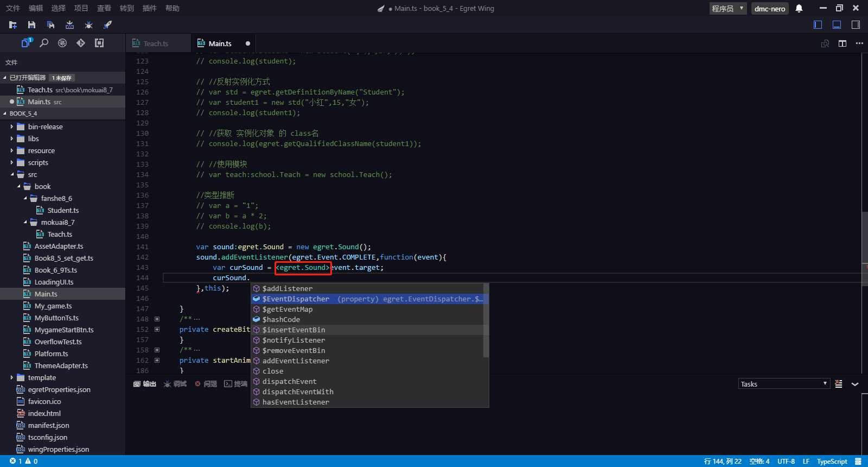868x467 pixels.
Task: Collapse the bottom panel with chevron
Action: (855, 384)
